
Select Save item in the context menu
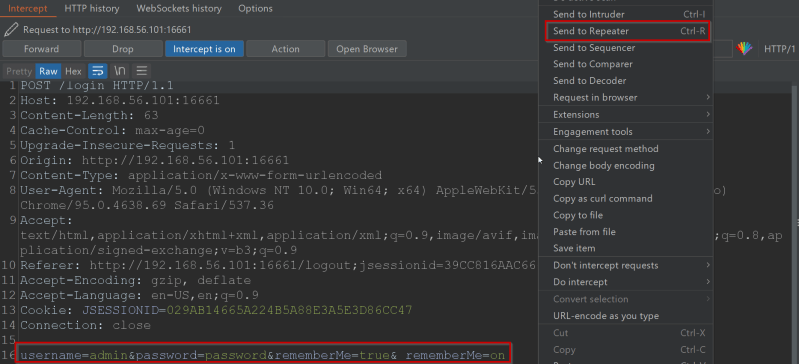[626, 248]
